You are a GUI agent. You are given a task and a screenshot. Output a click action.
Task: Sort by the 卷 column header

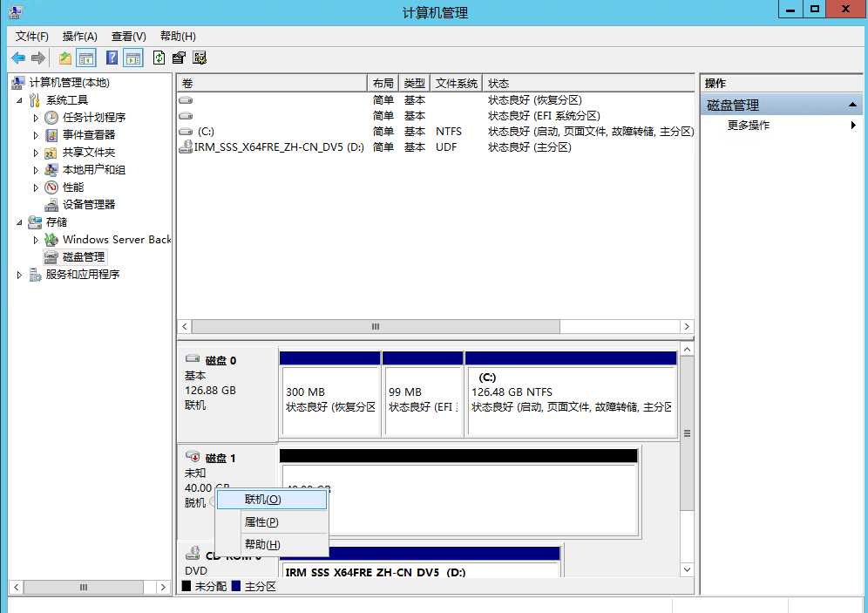coord(272,83)
